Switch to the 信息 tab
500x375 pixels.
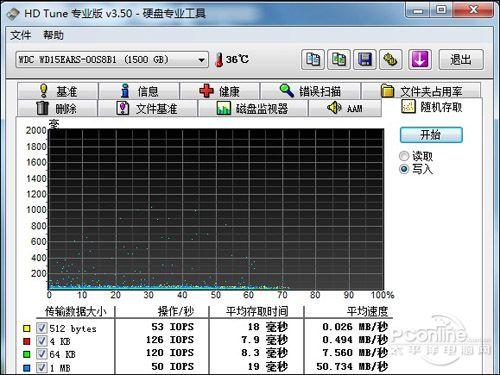139,91
